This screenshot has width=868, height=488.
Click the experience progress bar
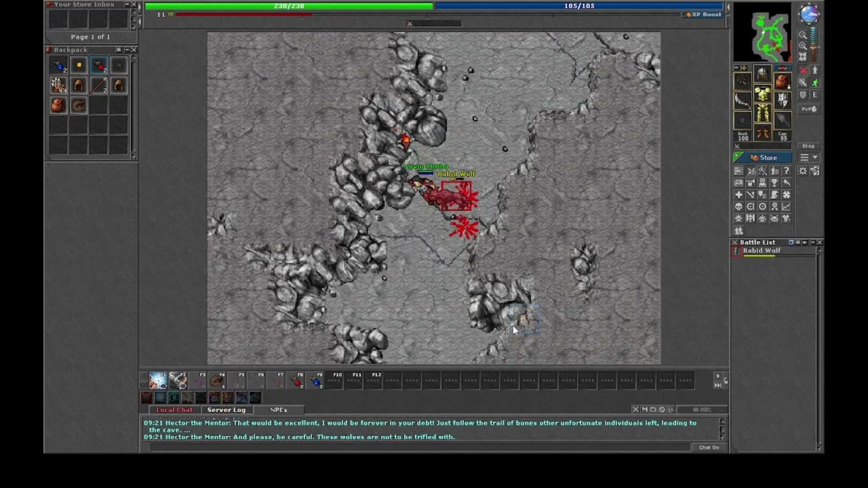coord(429,14)
